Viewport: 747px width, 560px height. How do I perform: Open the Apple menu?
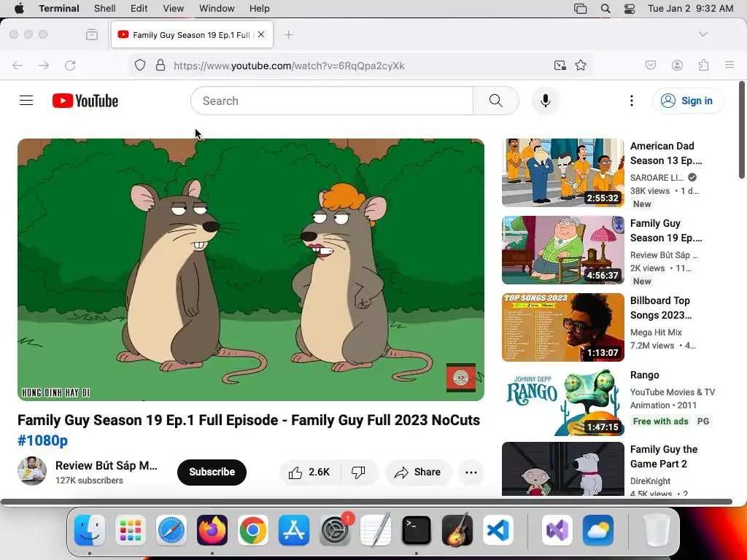pos(19,9)
